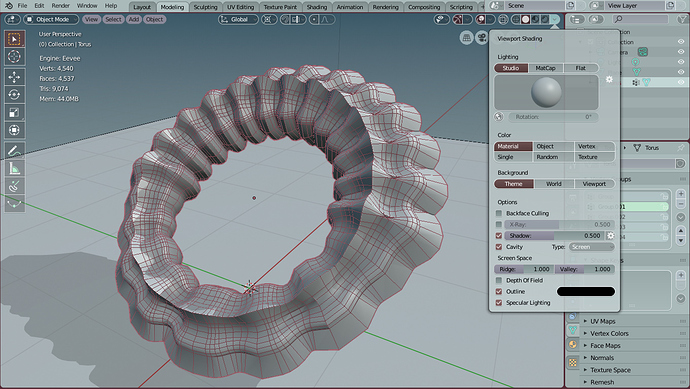This screenshot has width=690, height=389.
Task: Expand the Vertex Colors panel
Action: click(x=609, y=334)
